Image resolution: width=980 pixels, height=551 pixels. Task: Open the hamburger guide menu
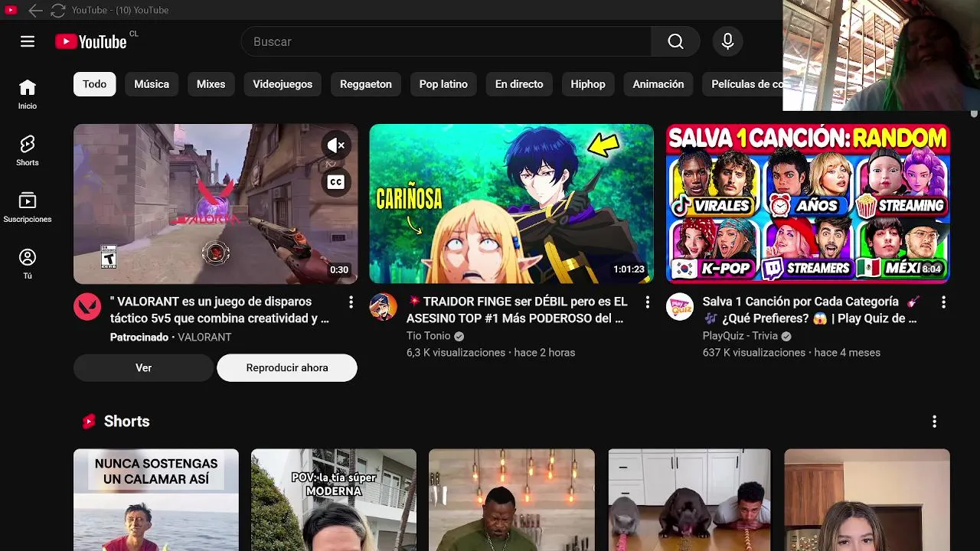pyautogui.click(x=28, y=41)
